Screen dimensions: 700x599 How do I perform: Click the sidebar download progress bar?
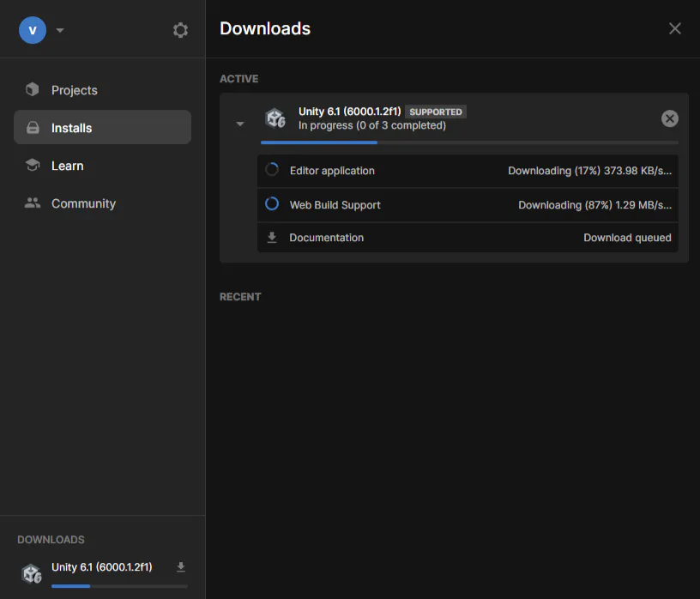click(x=119, y=586)
